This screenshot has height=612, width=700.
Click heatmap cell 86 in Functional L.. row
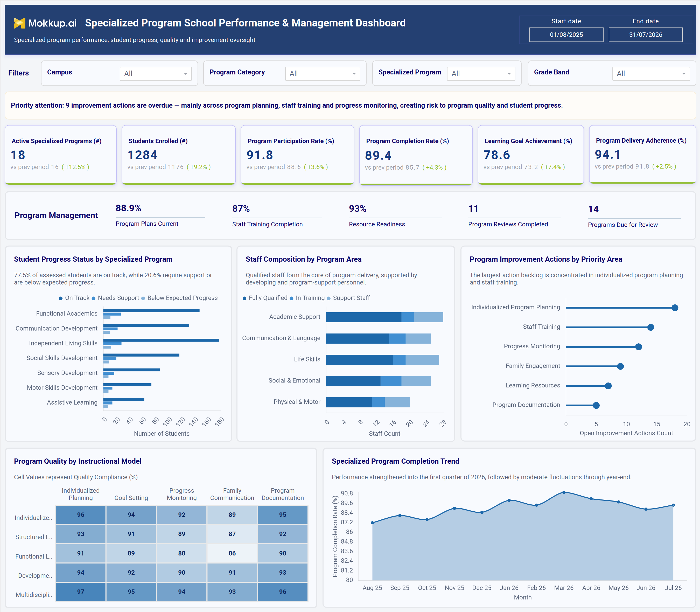pos(232,553)
